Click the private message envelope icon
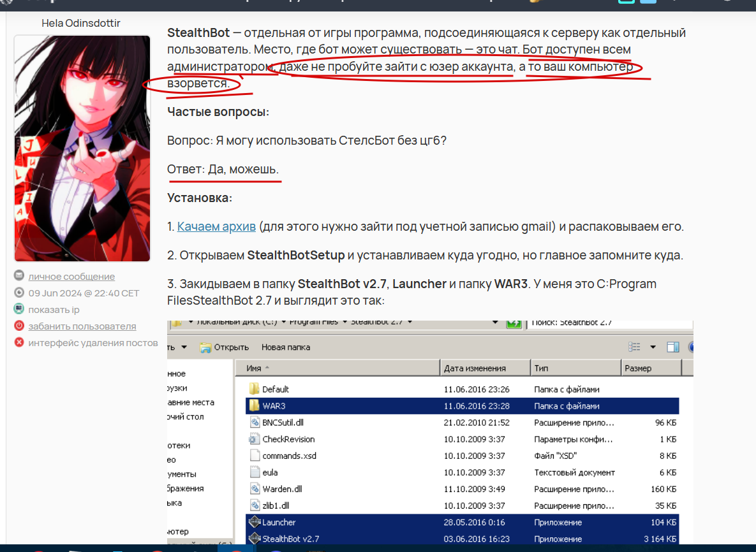This screenshot has height=552, width=756. pos(19,275)
